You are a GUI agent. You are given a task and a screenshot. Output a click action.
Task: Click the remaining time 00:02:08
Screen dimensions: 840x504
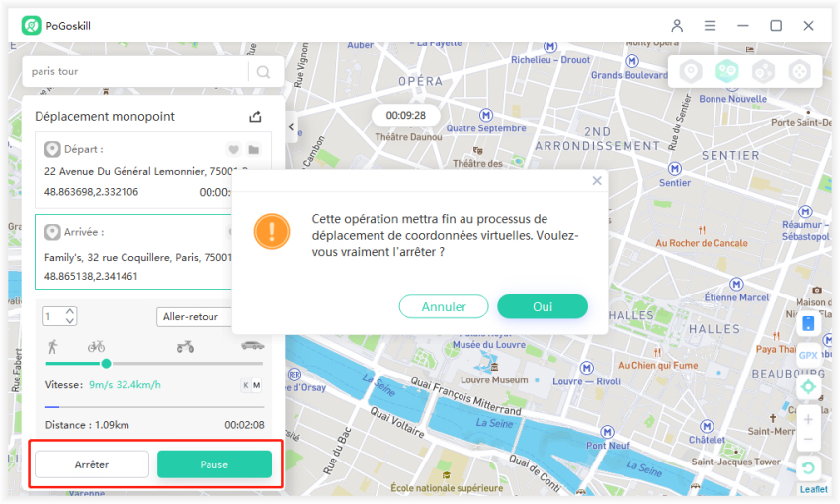click(244, 425)
